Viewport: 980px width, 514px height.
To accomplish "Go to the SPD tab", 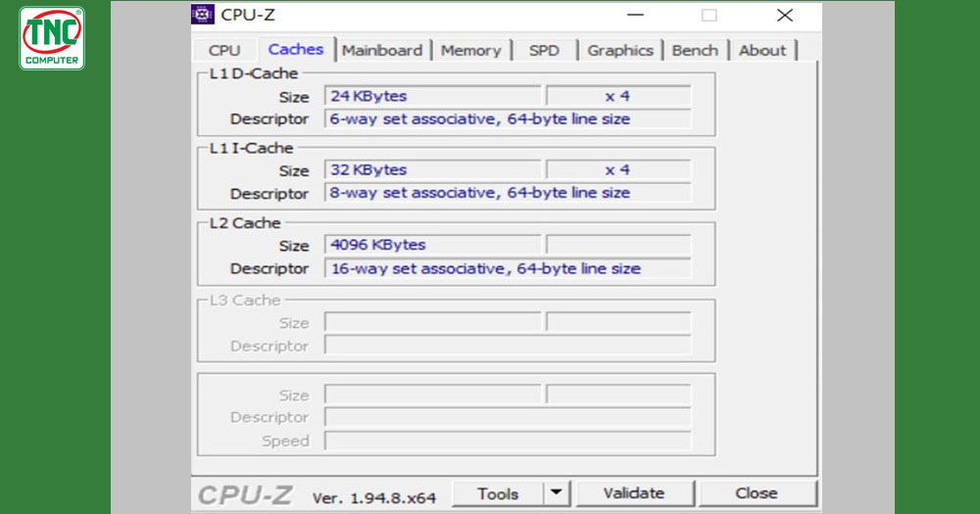I will coord(544,51).
